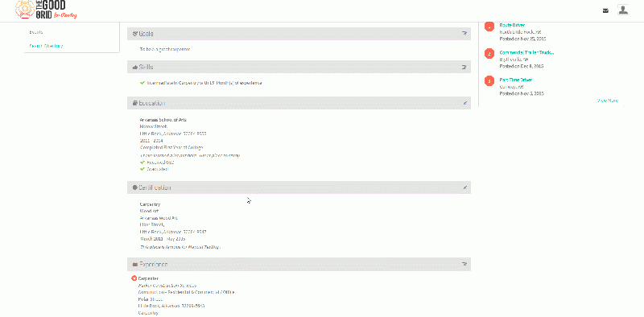Image resolution: width=644 pixels, height=317 pixels.
Task: Click the green checkmark beside Carpentry skill
Action: (142, 83)
